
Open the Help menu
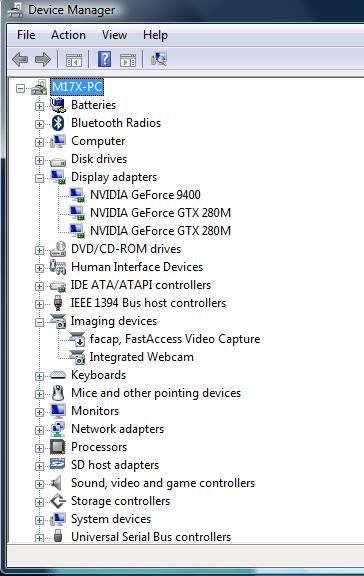[155, 35]
